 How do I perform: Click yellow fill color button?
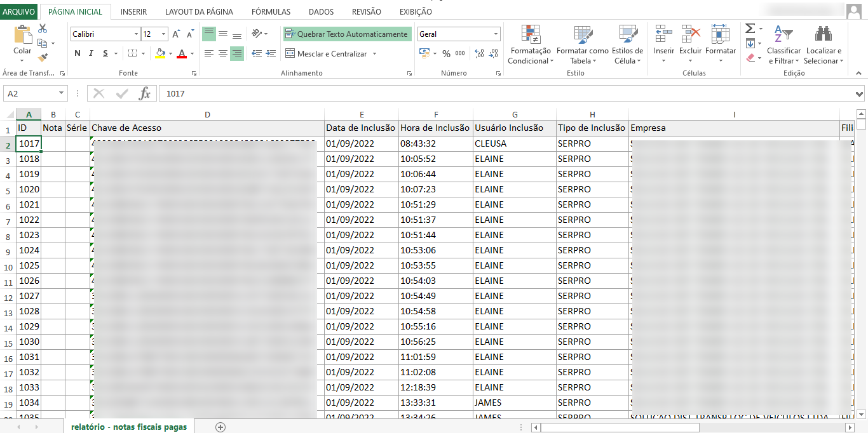click(160, 53)
